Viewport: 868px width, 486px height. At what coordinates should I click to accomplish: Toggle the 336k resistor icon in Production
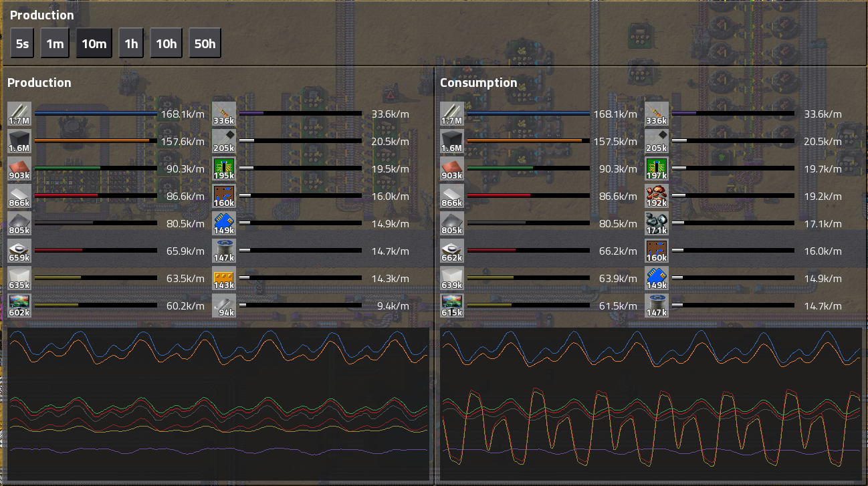[224, 114]
